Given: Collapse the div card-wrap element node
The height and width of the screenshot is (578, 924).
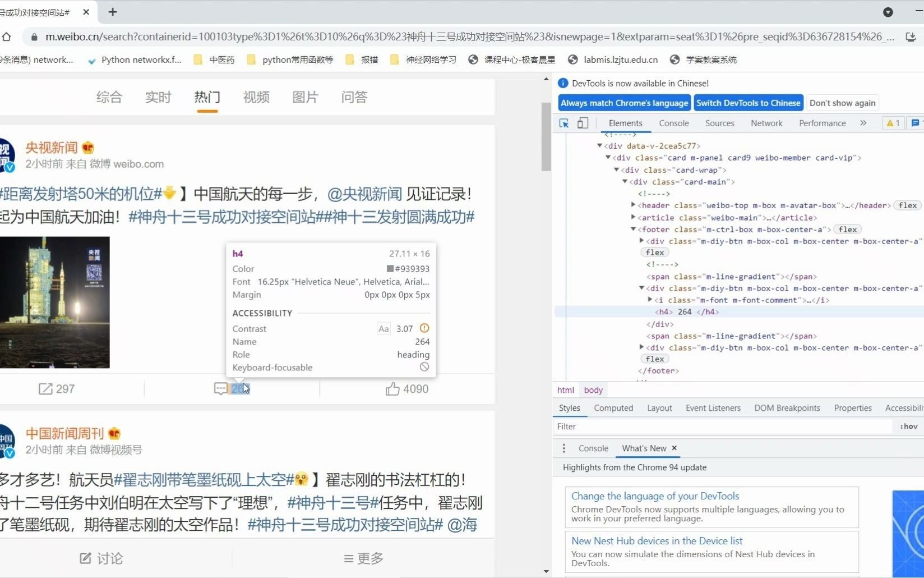Looking at the screenshot, I should point(616,170).
